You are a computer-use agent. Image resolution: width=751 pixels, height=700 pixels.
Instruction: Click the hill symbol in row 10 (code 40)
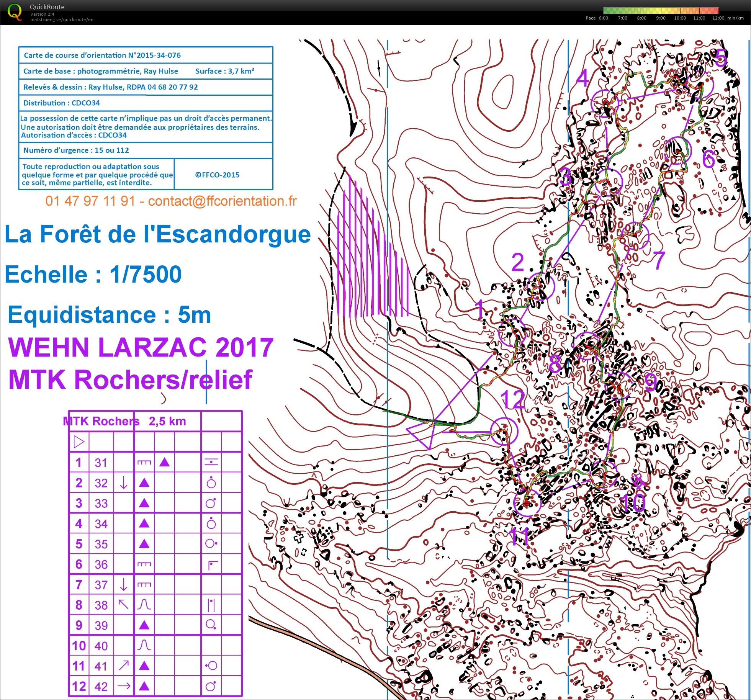tap(144, 645)
